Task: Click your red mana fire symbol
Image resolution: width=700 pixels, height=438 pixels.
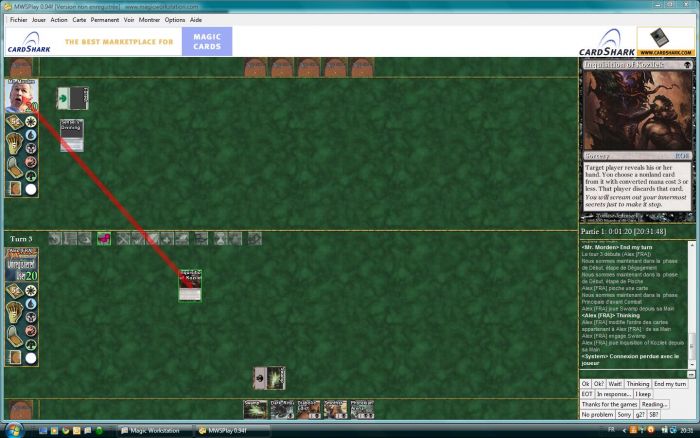Action: click(x=31, y=331)
